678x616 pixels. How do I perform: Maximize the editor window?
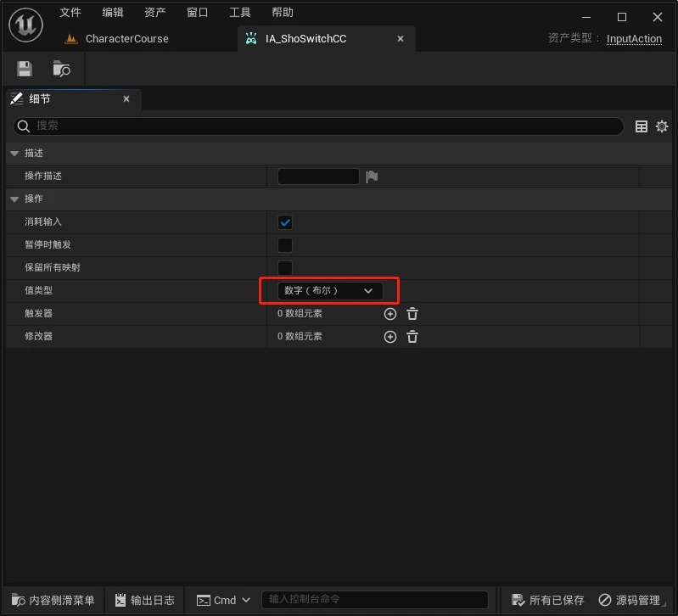pyautogui.click(x=622, y=17)
